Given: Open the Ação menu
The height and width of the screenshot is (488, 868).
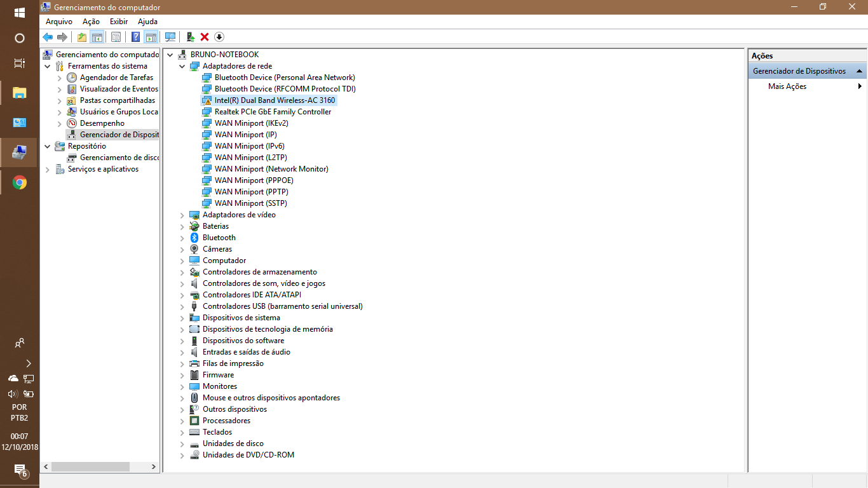Looking at the screenshot, I should coord(91,22).
